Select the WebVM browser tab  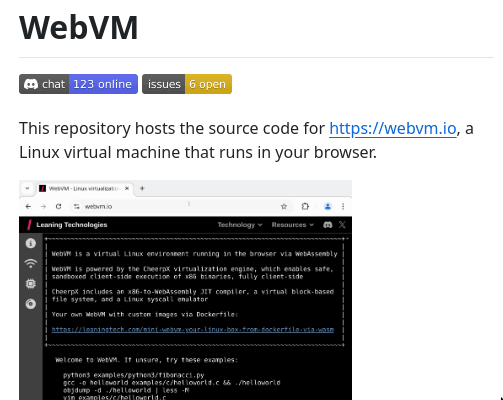coord(84,188)
